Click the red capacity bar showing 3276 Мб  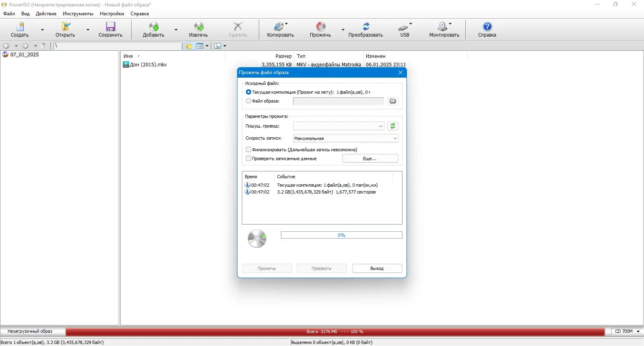click(335, 332)
